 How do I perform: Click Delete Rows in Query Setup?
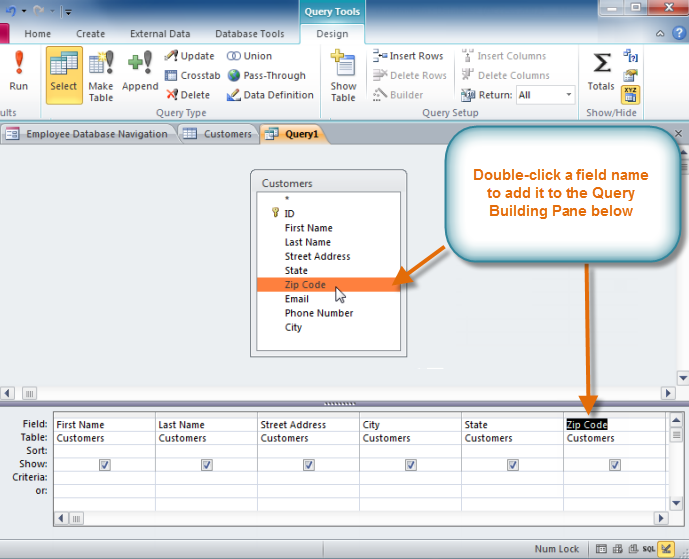(410, 76)
